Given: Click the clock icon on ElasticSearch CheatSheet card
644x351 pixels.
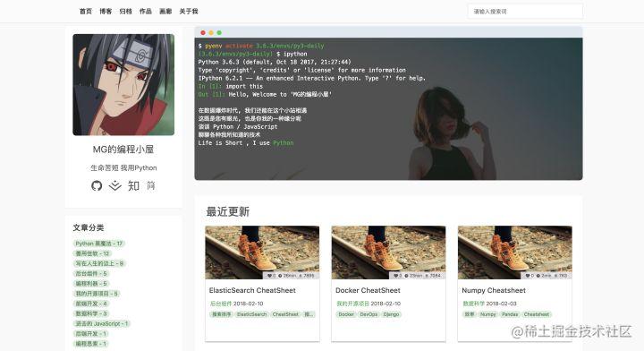Looking at the screenshot, I should [280, 276].
